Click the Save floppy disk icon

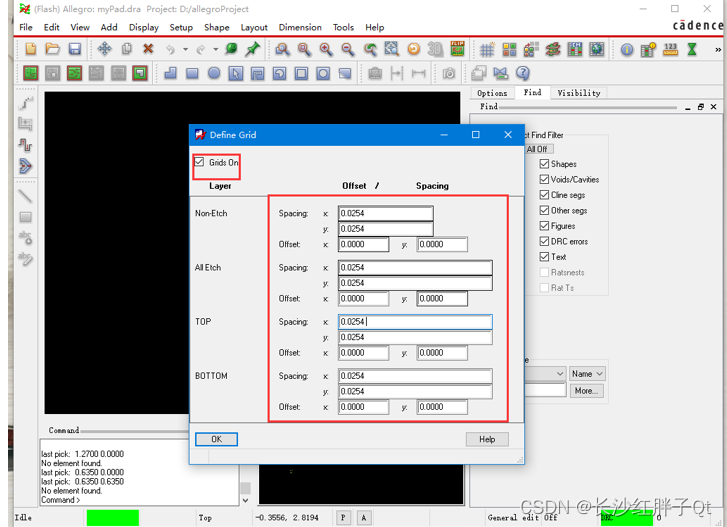click(x=75, y=49)
